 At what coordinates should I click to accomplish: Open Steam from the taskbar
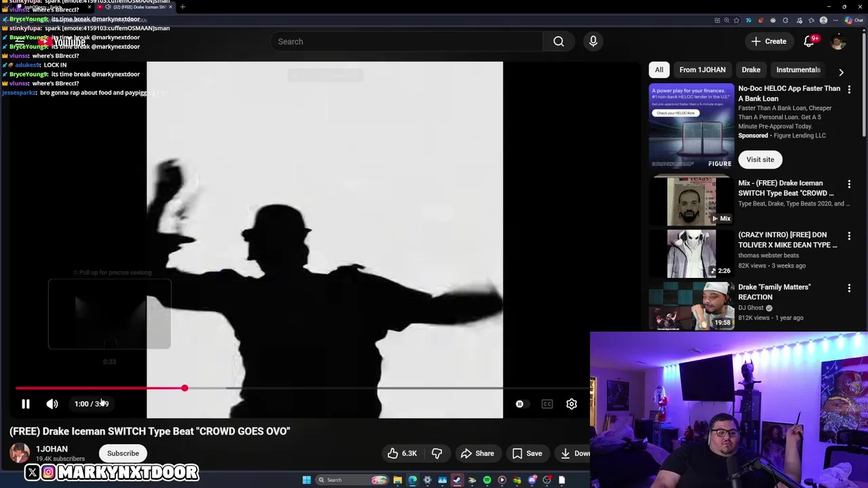(x=457, y=480)
